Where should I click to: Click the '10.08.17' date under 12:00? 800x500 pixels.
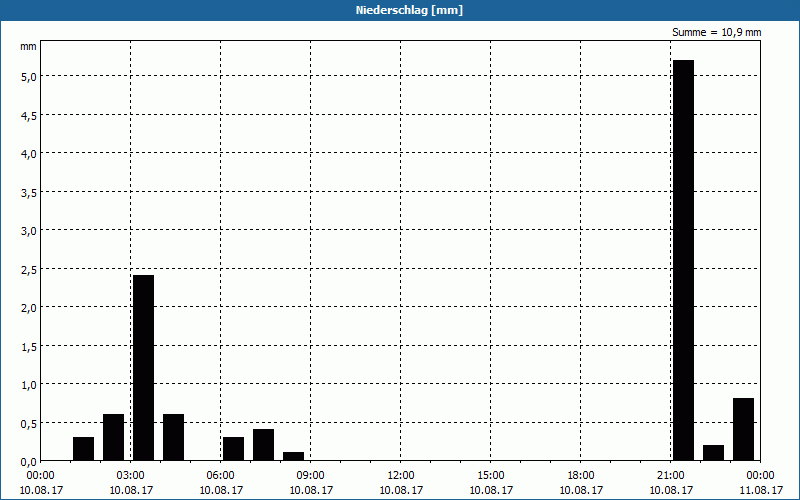(x=401, y=490)
